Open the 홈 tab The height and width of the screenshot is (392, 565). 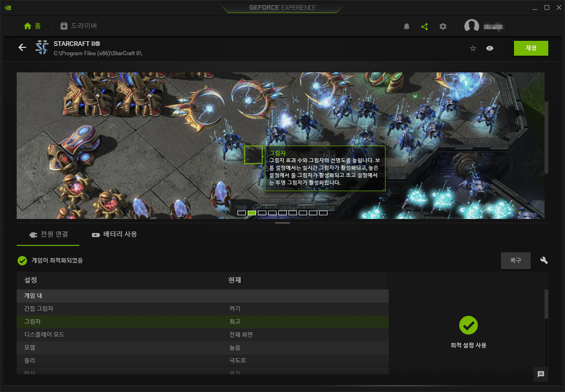(x=32, y=26)
